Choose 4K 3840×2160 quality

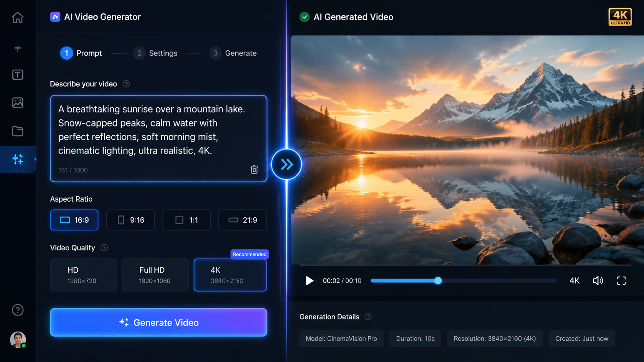click(230, 275)
